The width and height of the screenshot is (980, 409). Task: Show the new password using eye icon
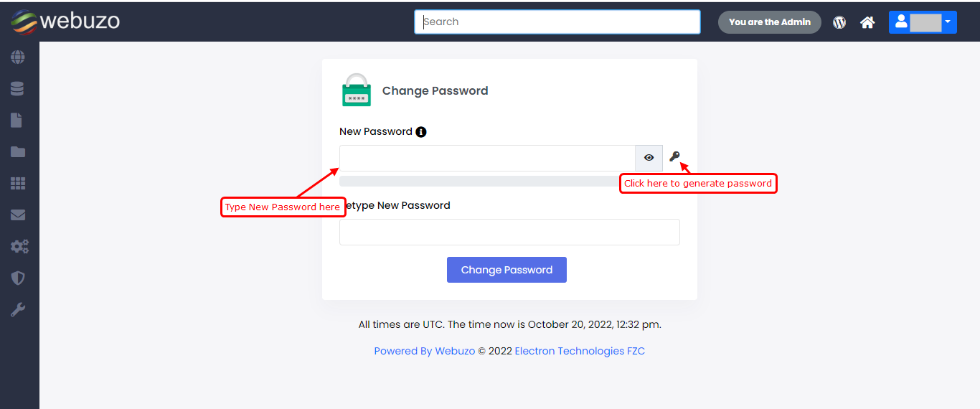(x=649, y=158)
